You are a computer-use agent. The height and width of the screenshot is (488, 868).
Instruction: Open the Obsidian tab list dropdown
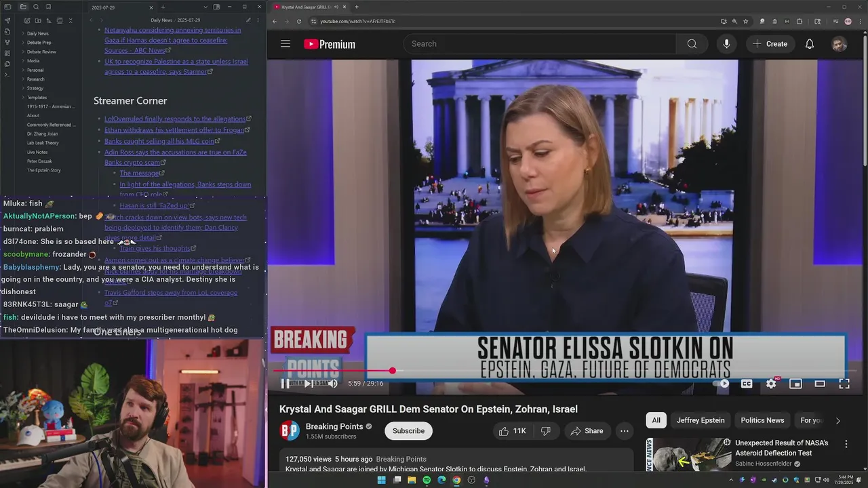click(x=205, y=7)
